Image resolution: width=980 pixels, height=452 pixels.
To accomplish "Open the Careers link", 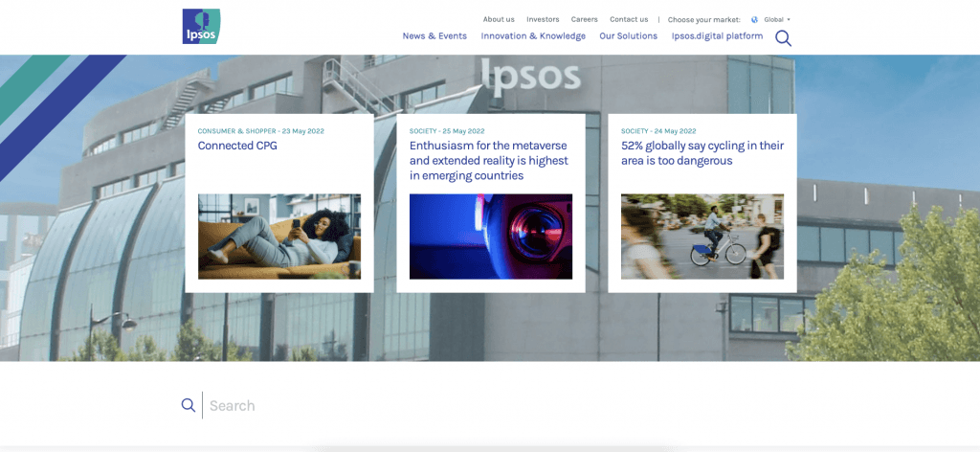I will (585, 19).
